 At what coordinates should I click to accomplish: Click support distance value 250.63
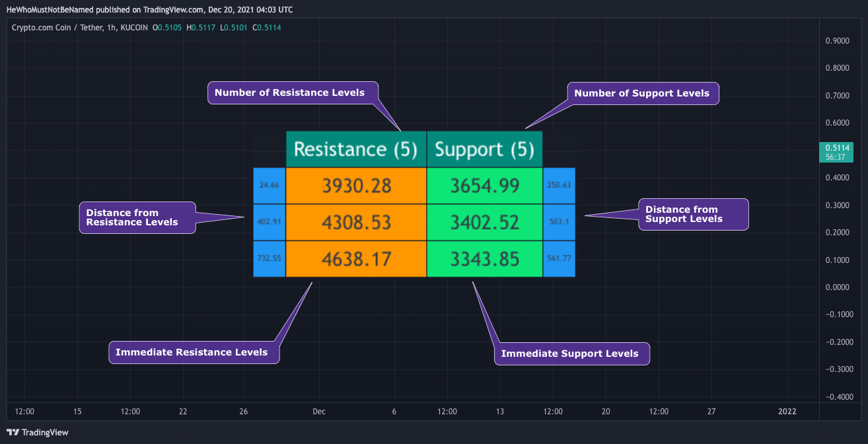click(x=559, y=186)
